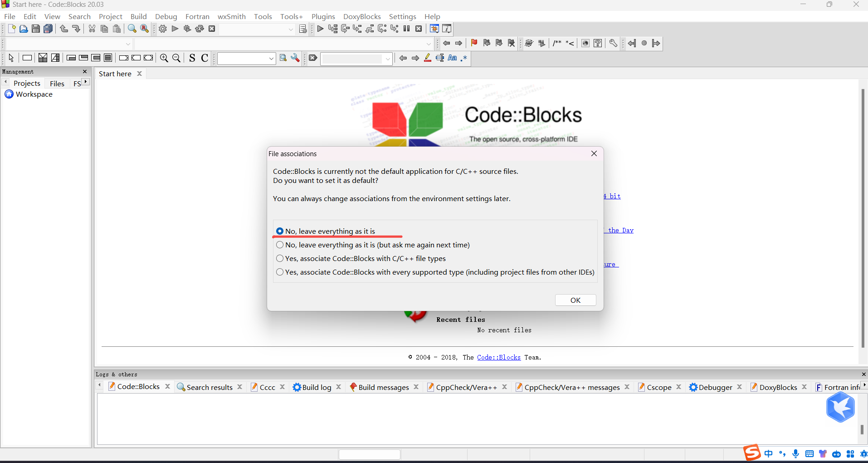
Task: Click the Undo toolbar icon
Action: pyautogui.click(x=64, y=29)
